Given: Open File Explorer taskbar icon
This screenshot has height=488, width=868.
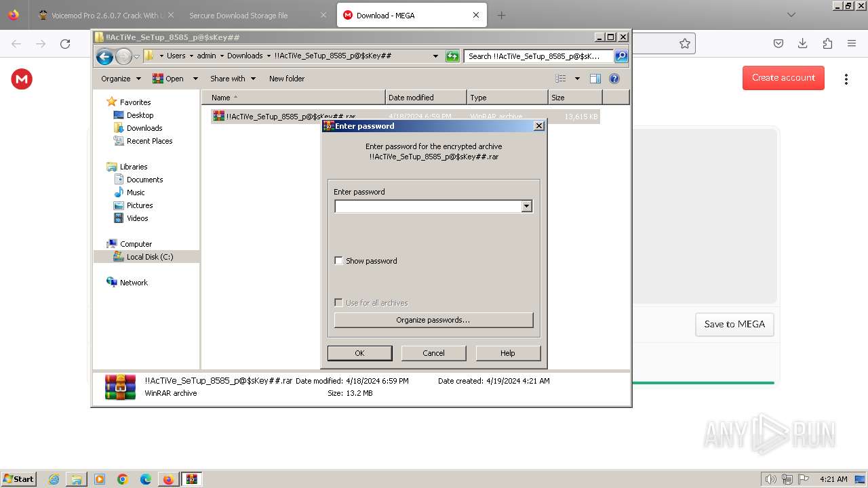Looking at the screenshot, I should pos(77,479).
